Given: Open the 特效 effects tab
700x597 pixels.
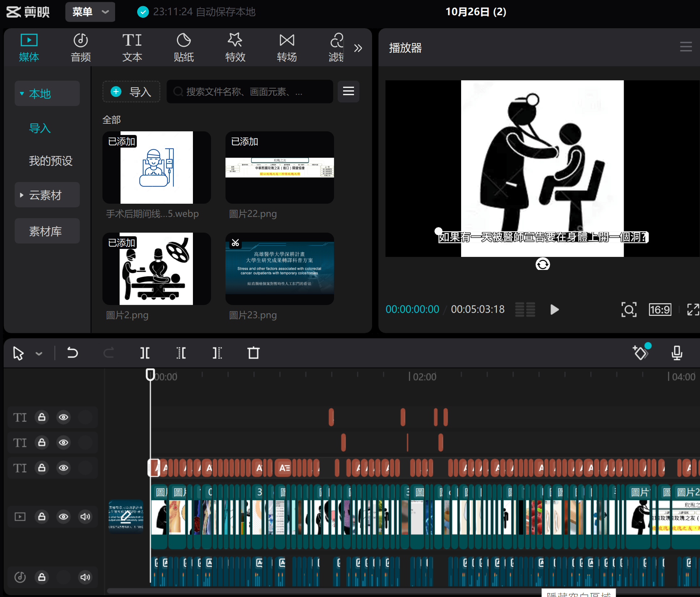Looking at the screenshot, I should pos(235,48).
